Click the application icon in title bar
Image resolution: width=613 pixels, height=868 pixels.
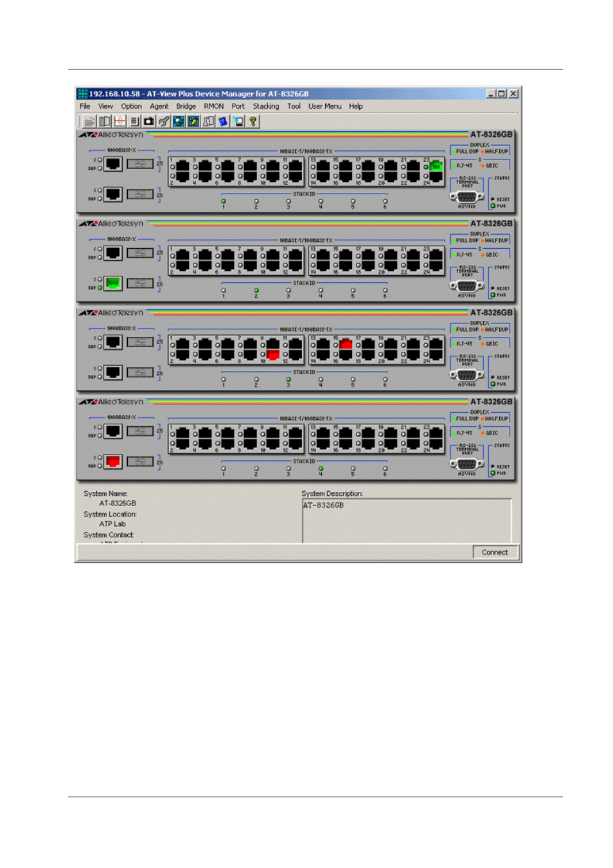[x=82, y=94]
